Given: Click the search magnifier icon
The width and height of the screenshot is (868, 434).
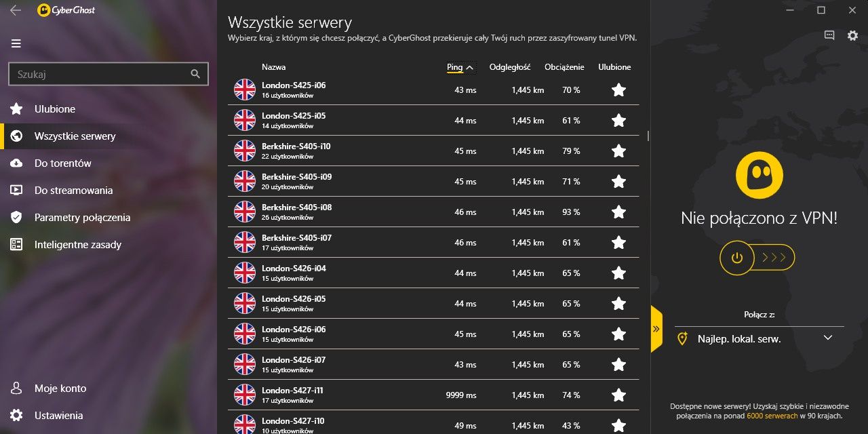Looking at the screenshot, I should 195,74.
